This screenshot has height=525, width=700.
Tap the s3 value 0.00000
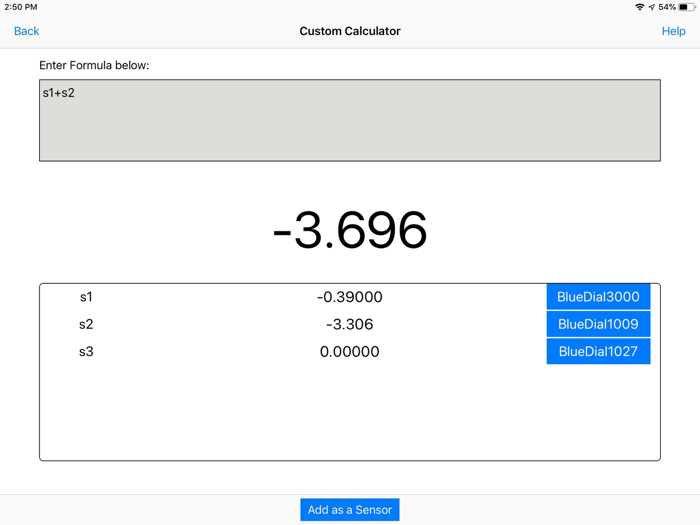point(350,351)
